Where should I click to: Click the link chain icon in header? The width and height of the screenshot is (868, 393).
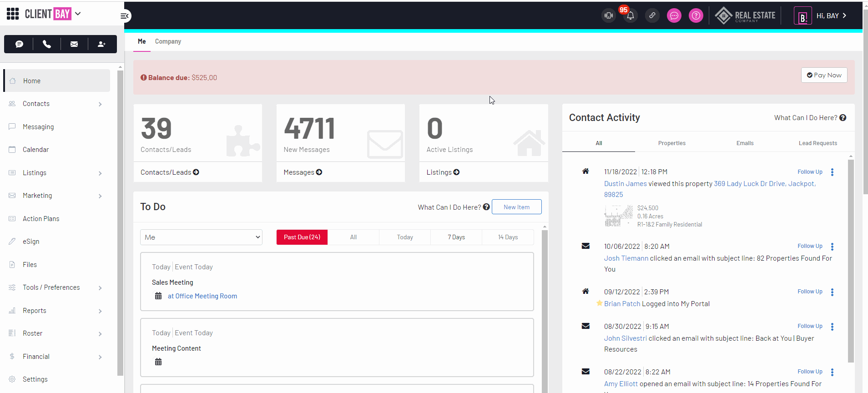(652, 15)
